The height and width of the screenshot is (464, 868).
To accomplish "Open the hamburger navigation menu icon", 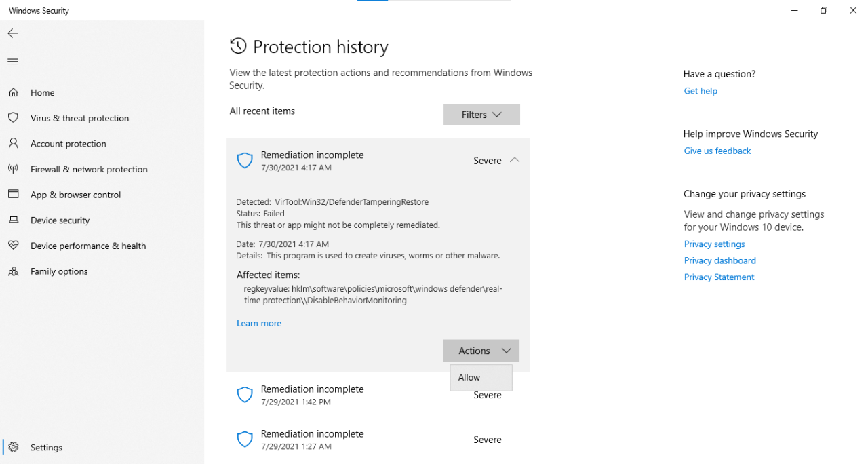I will 13,62.
